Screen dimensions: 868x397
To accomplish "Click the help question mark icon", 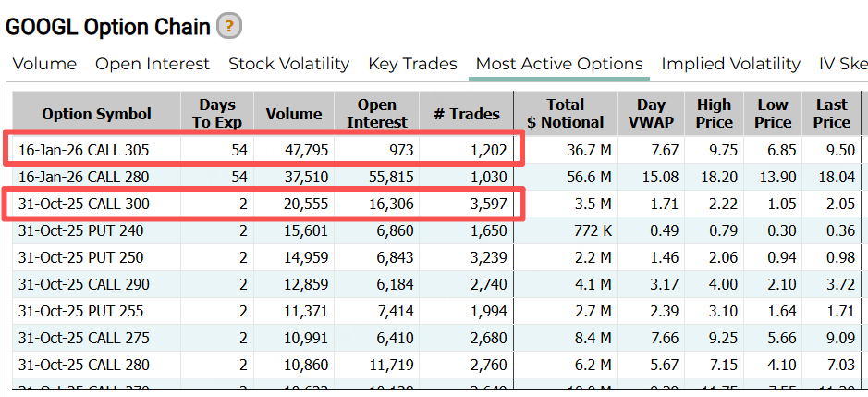I will point(229,27).
